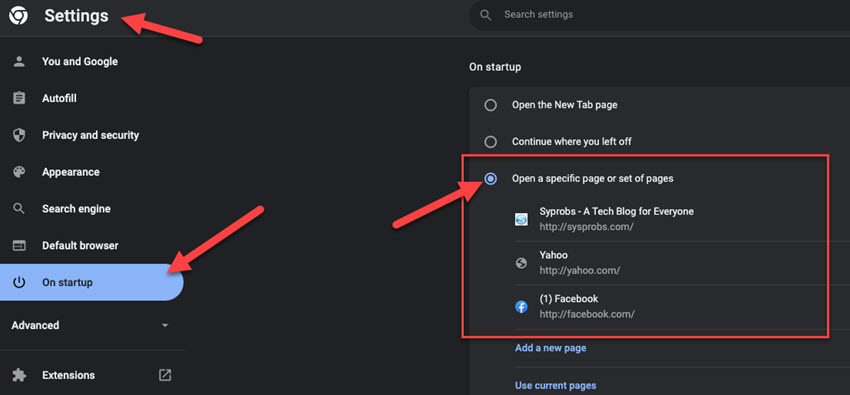Click the http://facebook.com/ URL text
The width and height of the screenshot is (850, 395).
pos(587,314)
